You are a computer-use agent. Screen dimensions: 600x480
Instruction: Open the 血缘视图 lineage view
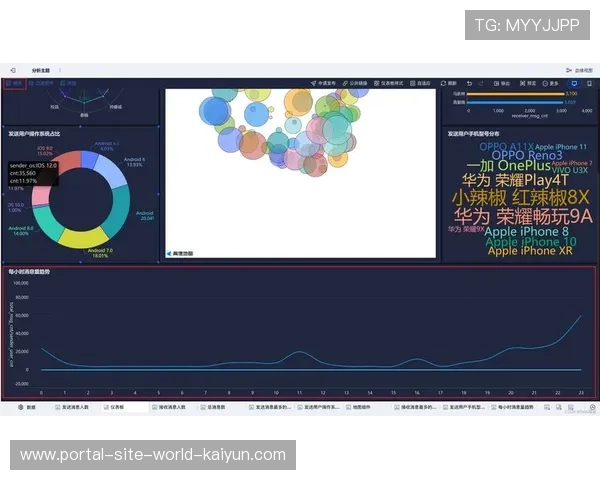[x=578, y=70]
